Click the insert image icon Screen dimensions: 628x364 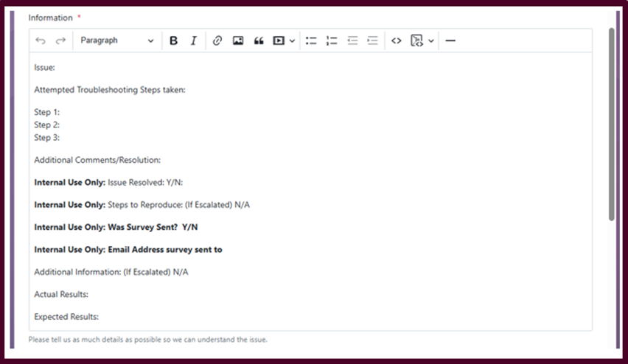238,41
